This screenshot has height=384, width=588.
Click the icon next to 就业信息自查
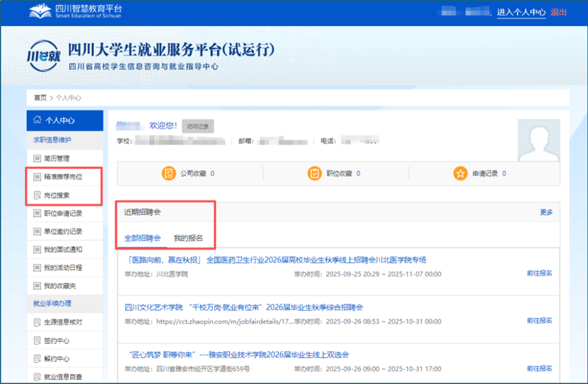[37, 377]
